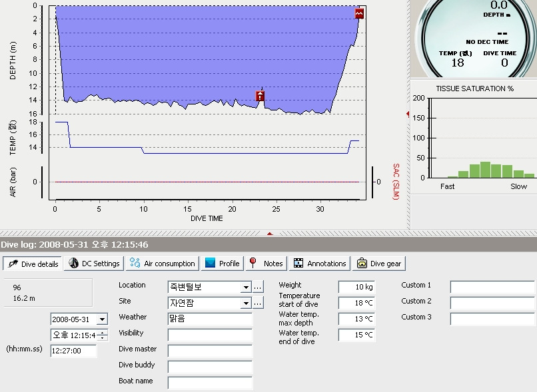Click the diver icon on Dive details tab
Image resolution: width=537 pixels, height=392 pixels.
(13, 264)
